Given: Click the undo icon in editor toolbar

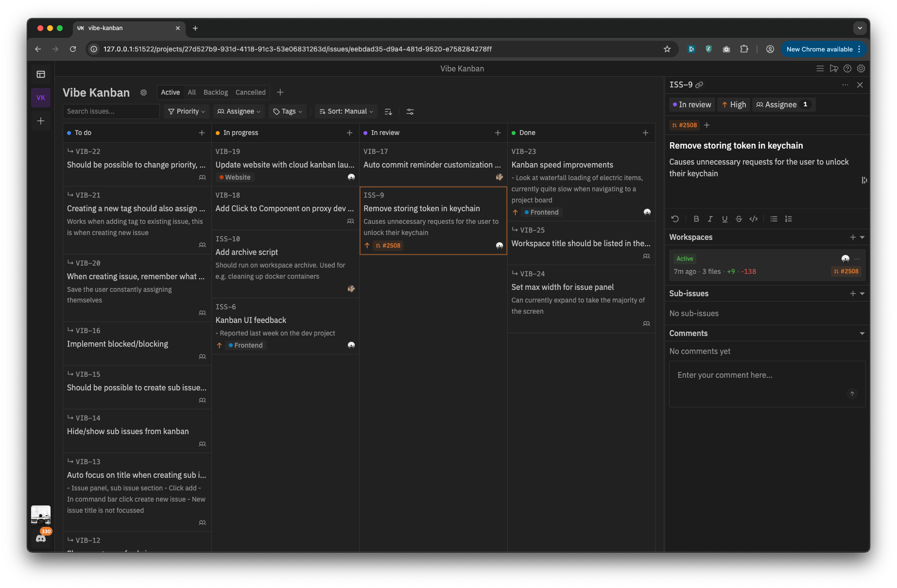Looking at the screenshot, I should (x=675, y=219).
